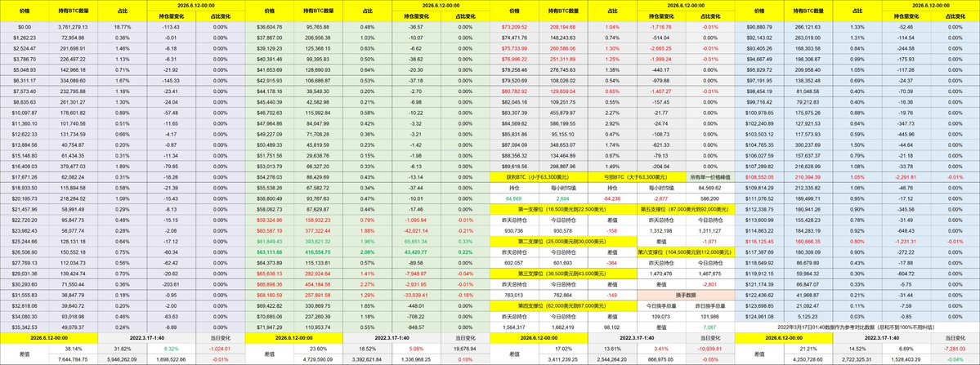Image resolution: width=980 pixels, height=365 pixels.
Task: Click the BTC holding value 3,761,279.13
Action: pyautogui.click(x=73, y=27)
